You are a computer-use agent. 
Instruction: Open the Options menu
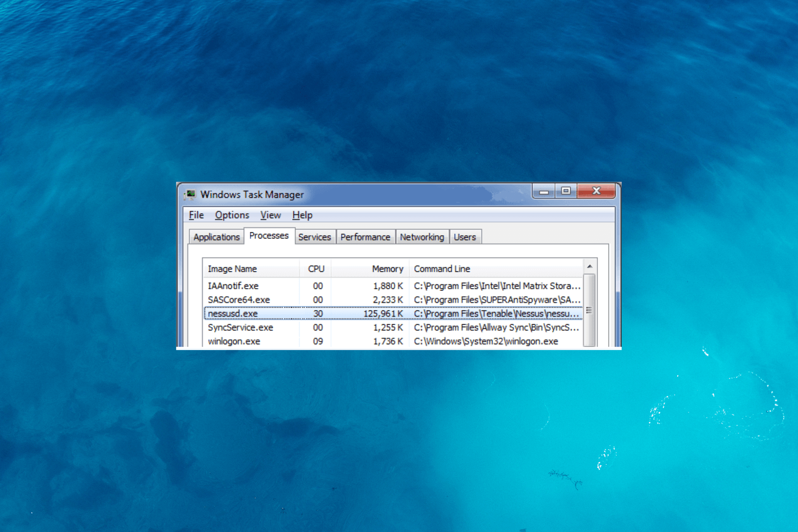[232, 215]
